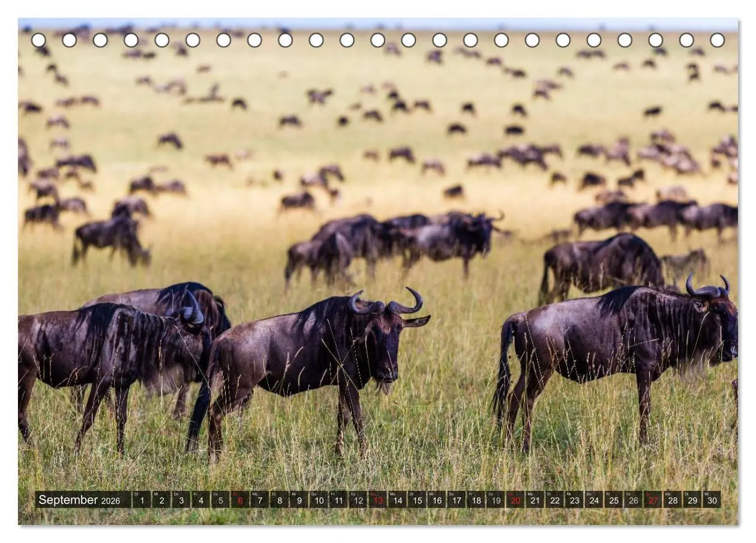The width and height of the screenshot is (756, 543).
Task: Select day 2 in the calendar strip
Action: [x=161, y=500]
